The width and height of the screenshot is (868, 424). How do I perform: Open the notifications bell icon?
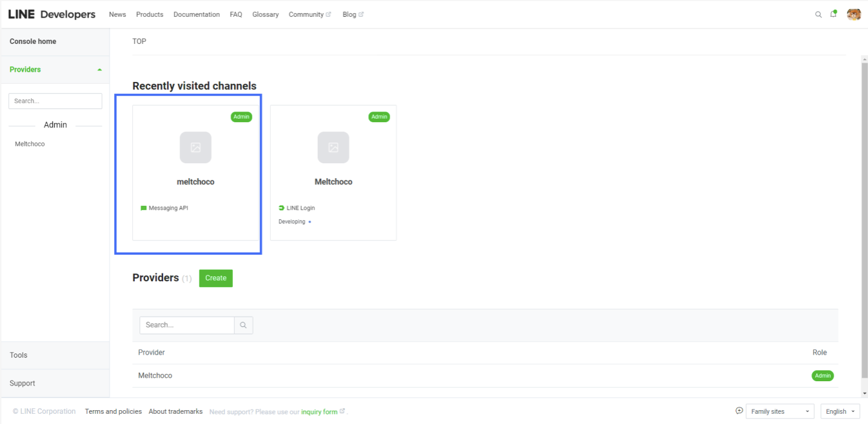834,14
